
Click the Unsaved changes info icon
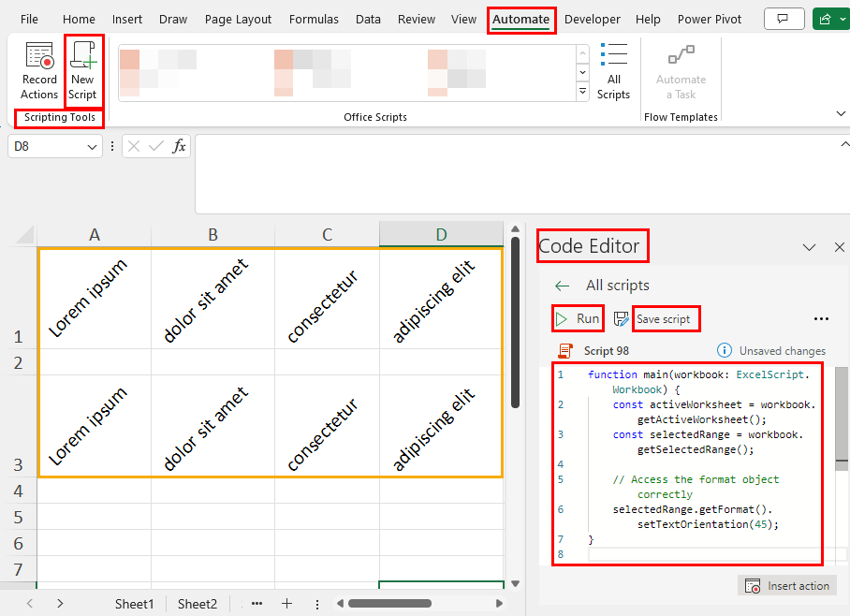(725, 351)
